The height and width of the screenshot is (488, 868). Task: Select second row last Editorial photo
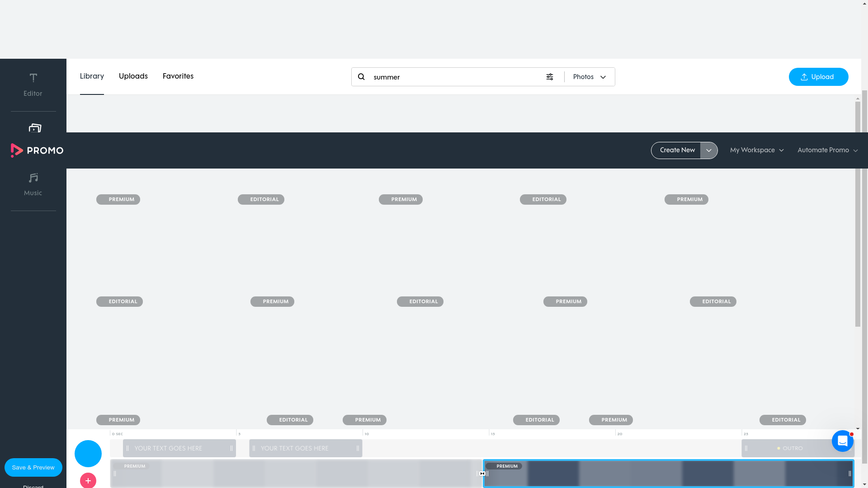click(713, 301)
